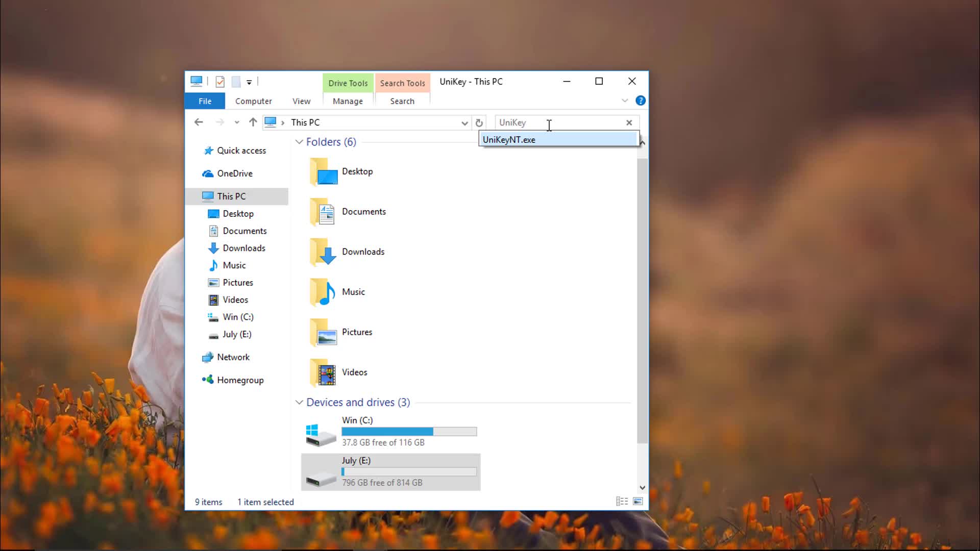Go up one level with Up arrow

[x=253, y=122]
